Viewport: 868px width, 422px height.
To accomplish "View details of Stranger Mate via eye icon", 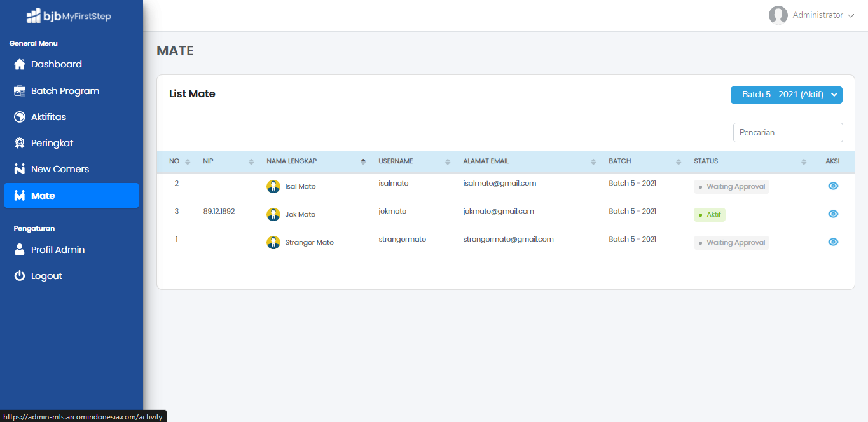I will (x=833, y=242).
